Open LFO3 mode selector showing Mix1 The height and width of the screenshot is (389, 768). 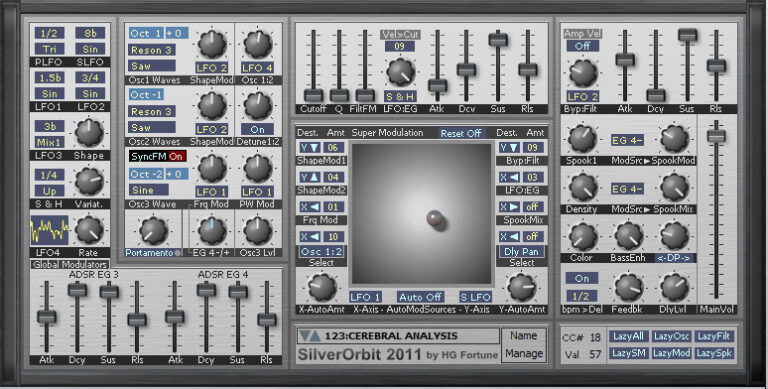[x=49, y=143]
